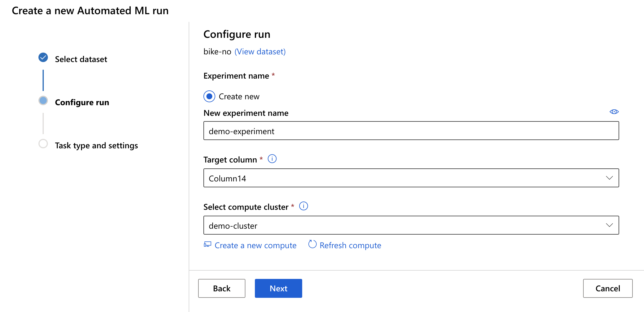Image resolution: width=644 pixels, height=312 pixels.
Task: Expand the Target column dropdown arrow
Action: click(x=609, y=178)
